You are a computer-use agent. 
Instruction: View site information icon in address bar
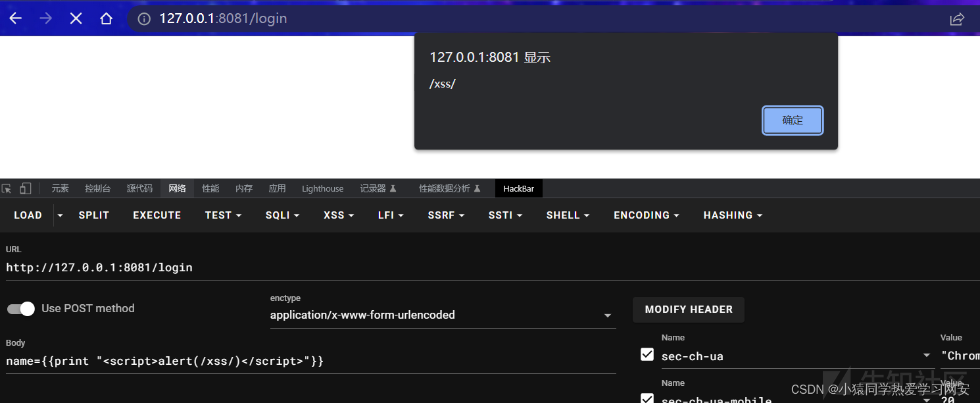(x=144, y=18)
